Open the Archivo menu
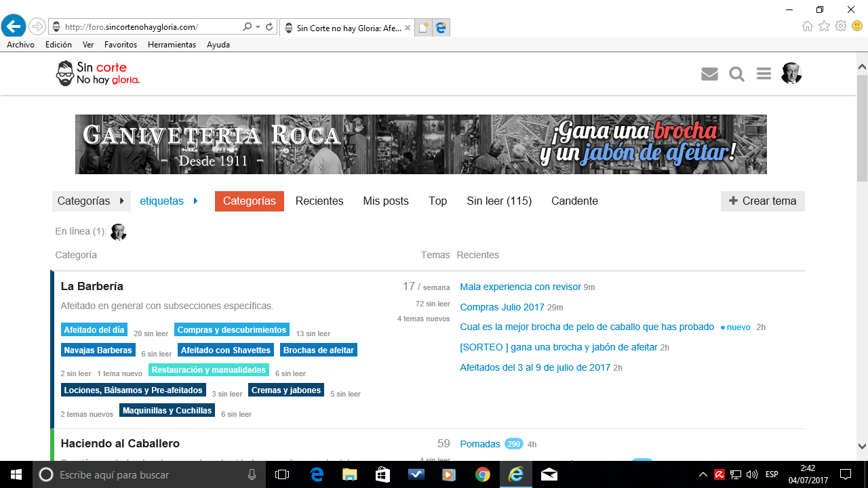 21,45
